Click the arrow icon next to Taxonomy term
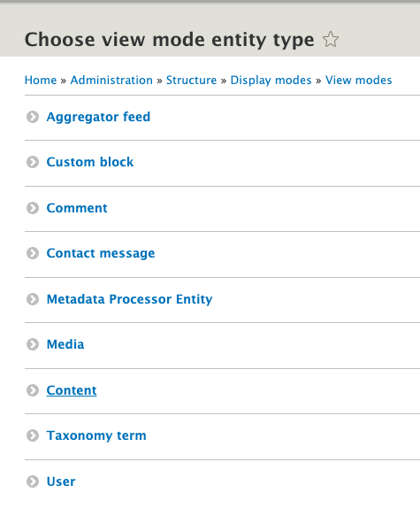Screen dimensions: 420x516 coord(33,435)
